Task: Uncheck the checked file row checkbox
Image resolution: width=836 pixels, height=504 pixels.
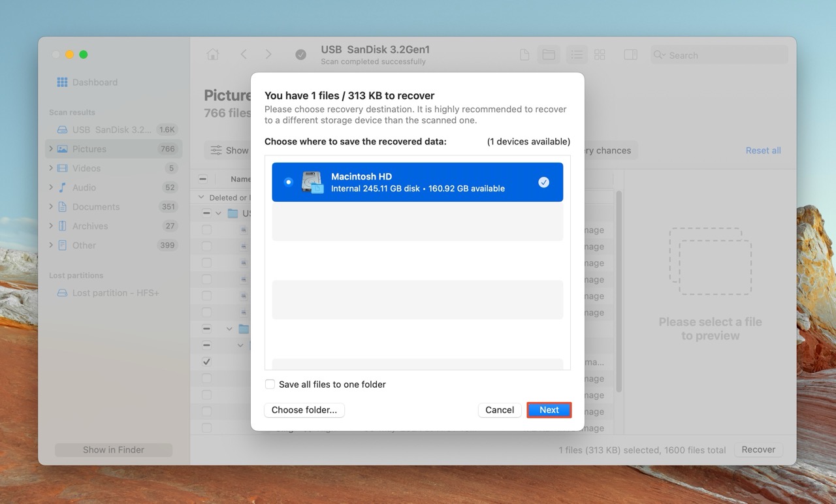Action: click(206, 362)
